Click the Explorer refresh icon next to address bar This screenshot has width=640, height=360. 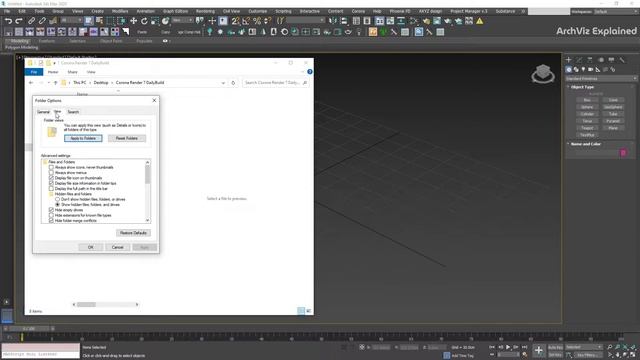[x=233, y=83]
